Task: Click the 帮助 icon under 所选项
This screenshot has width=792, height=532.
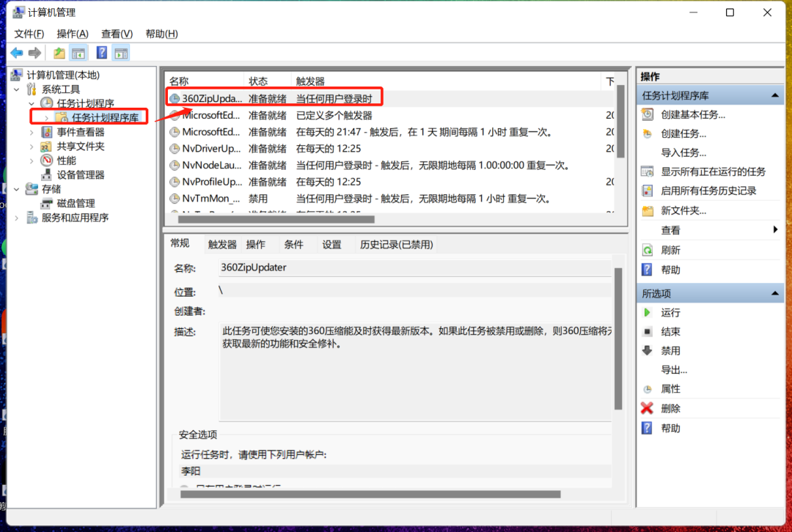Action: [x=647, y=428]
